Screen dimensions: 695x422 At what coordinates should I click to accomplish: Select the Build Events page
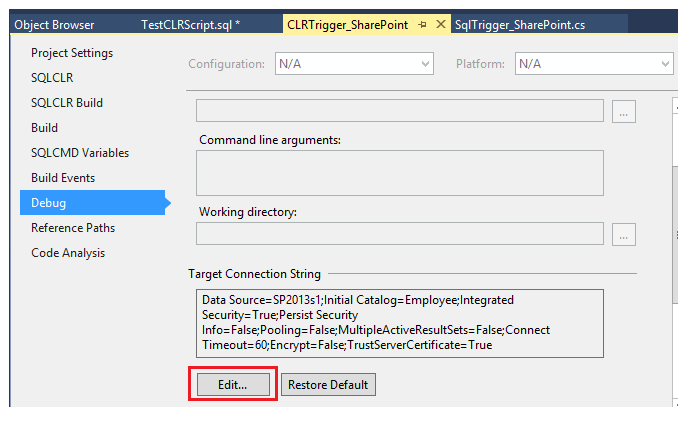63,178
